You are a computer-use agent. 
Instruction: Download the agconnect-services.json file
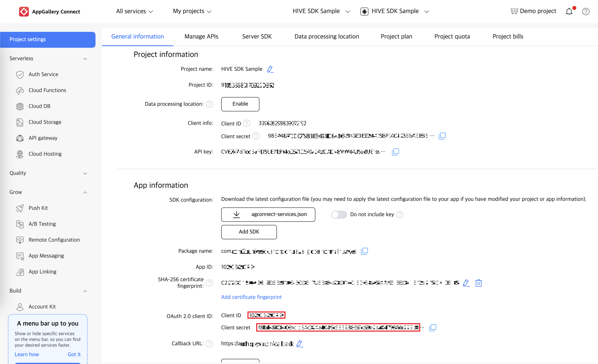point(268,214)
